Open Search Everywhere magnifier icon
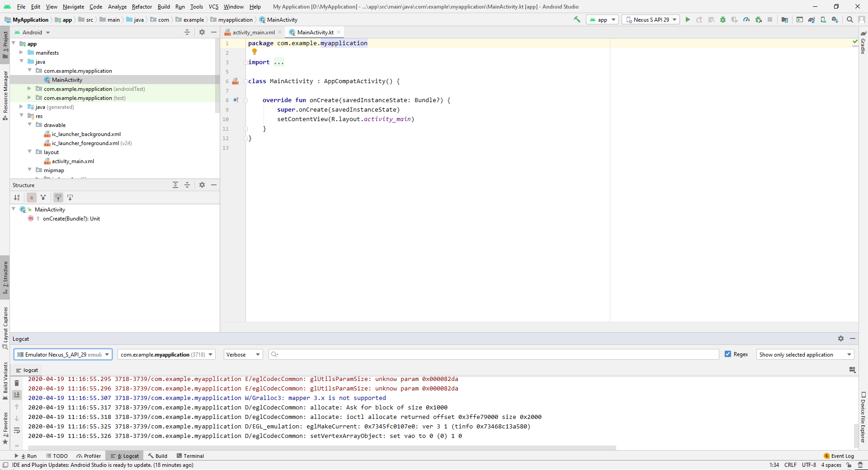The image size is (868, 470). (x=850, y=20)
